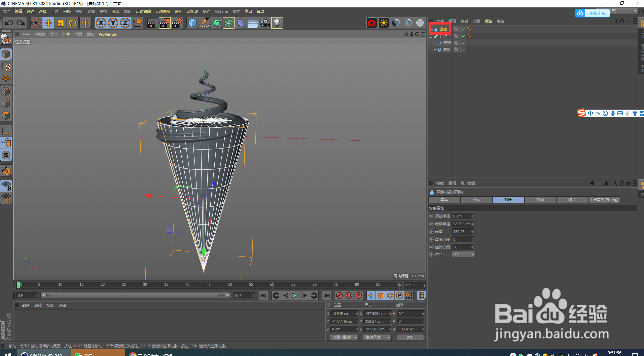The height and width of the screenshot is (356, 644).
Task: Open the ProRender viewport menu
Action: point(108,34)
